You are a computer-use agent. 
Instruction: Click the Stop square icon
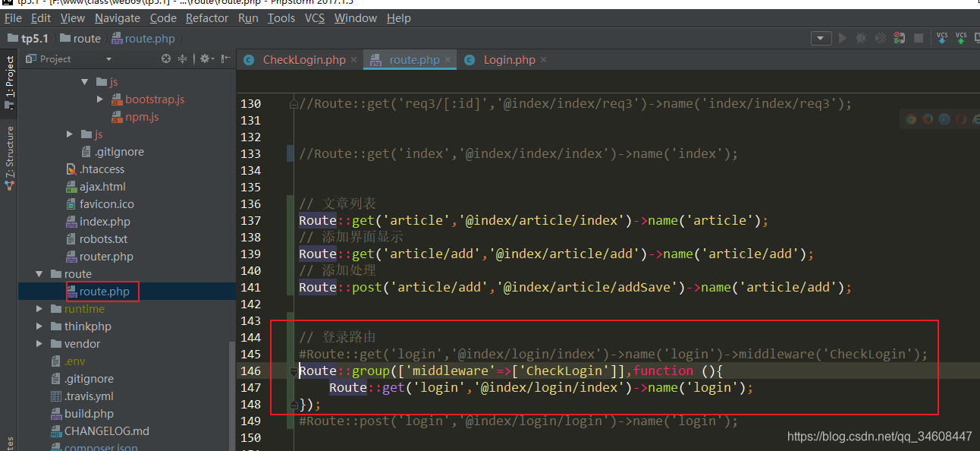click(x=919, y=38)
